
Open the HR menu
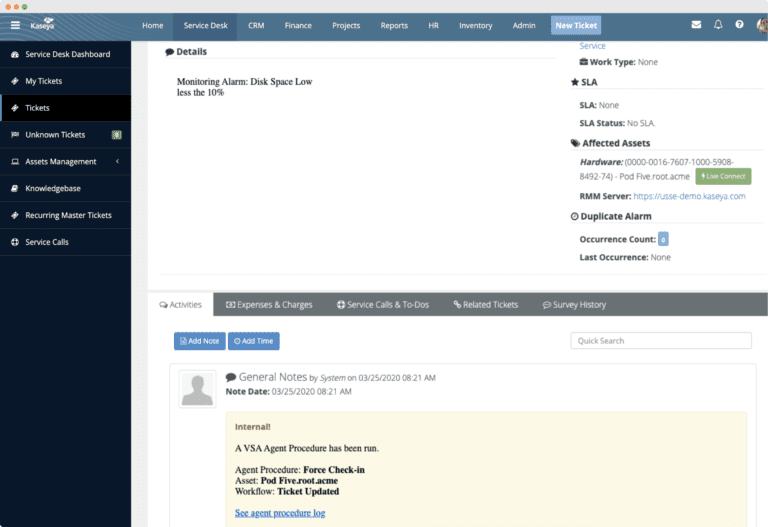433,25
